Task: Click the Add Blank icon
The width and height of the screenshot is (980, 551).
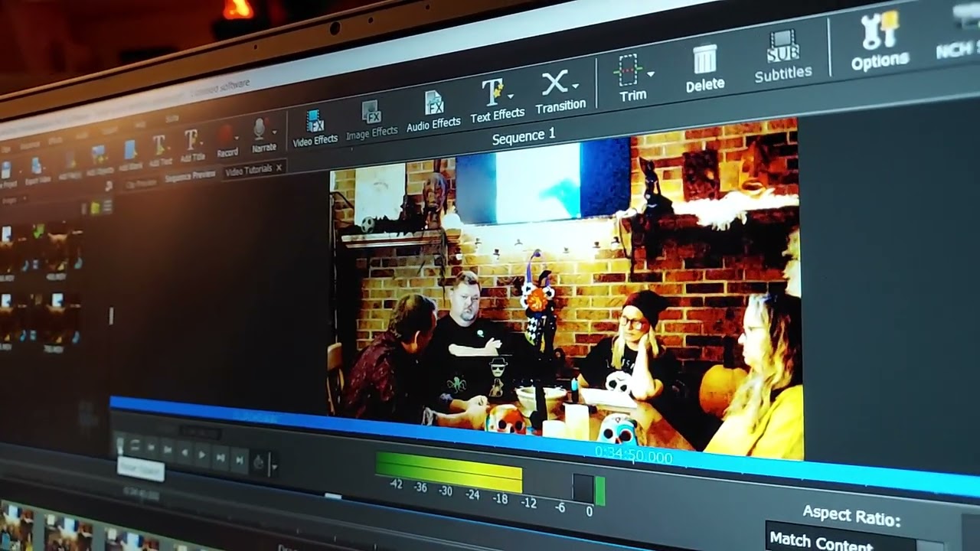Action: 129,149
